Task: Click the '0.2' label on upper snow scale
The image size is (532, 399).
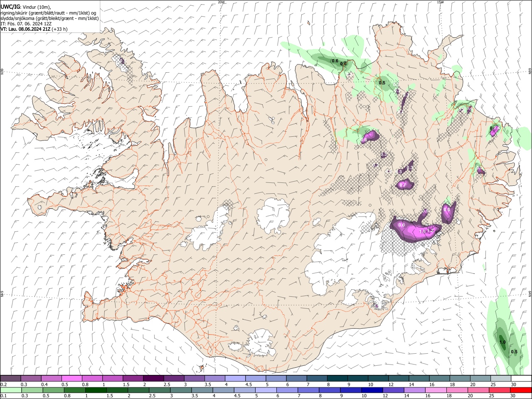Action: coord(3,384)
